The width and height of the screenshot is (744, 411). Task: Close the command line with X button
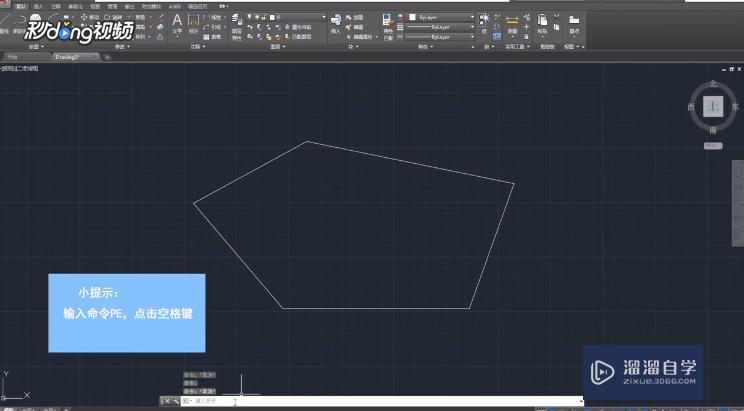click(167, 401)
